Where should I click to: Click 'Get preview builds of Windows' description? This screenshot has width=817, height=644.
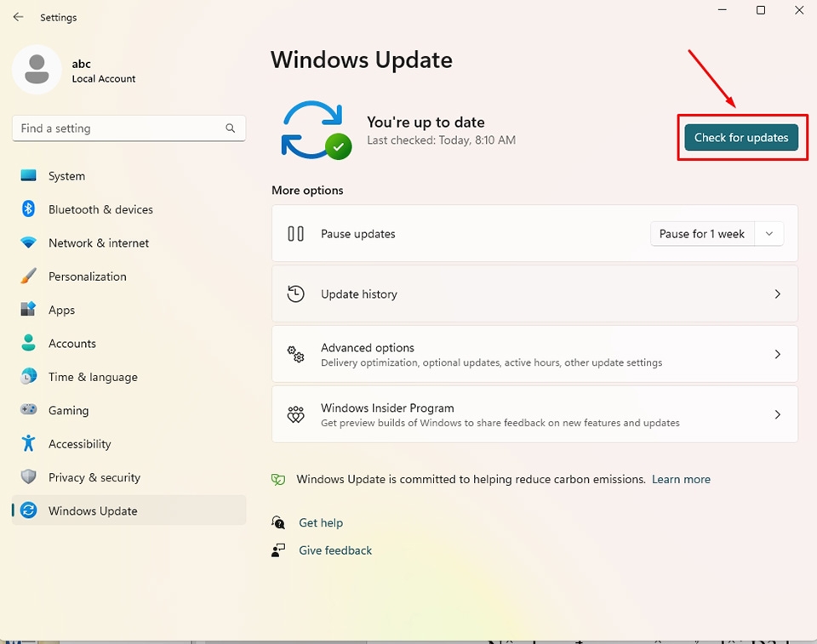tap(500, 423)
